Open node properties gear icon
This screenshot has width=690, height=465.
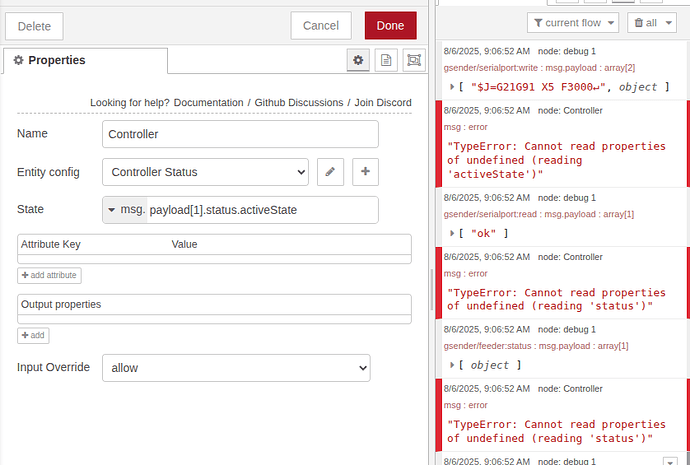pyautogui.click(x=358, y=61)
